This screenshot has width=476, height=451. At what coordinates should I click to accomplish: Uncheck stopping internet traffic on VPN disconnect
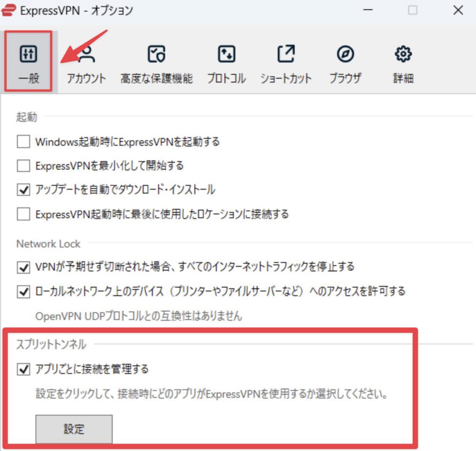coord(23,267)
